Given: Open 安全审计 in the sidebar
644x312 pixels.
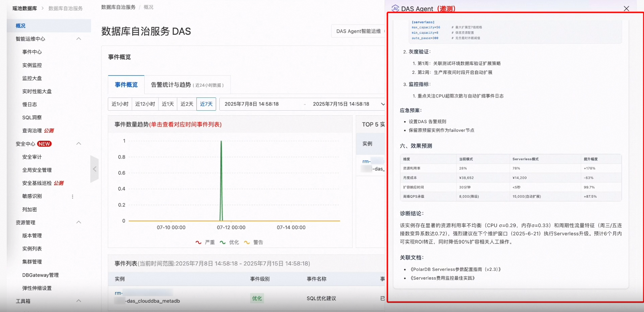Looking at the screenshot, I should (32, 157).
